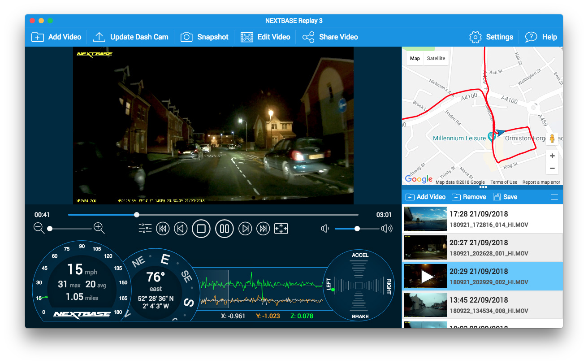This screenshot has width=588, height=364.
Task: Click the play thumbnail of the 20:29 video
Action: tap(426, 277)
